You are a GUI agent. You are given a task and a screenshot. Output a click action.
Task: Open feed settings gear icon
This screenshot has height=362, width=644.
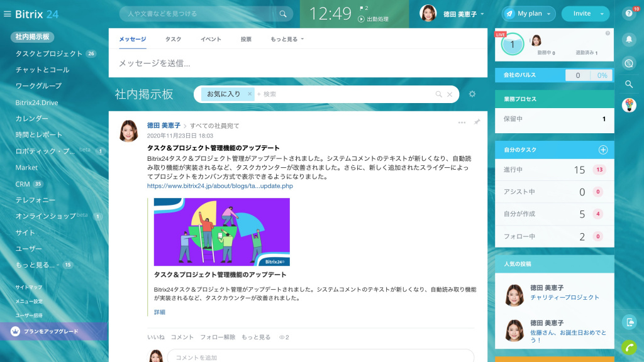(472, 94)
